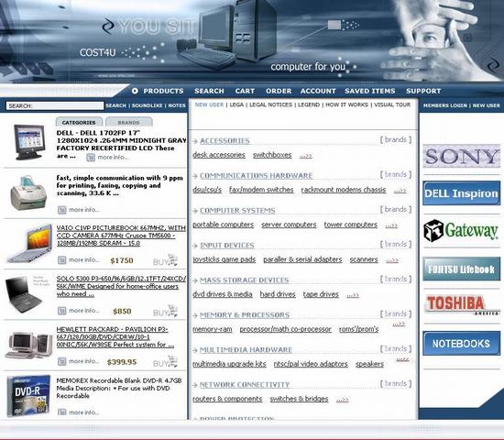Expand more Accessories subcategories arrow

click(305, 157)
